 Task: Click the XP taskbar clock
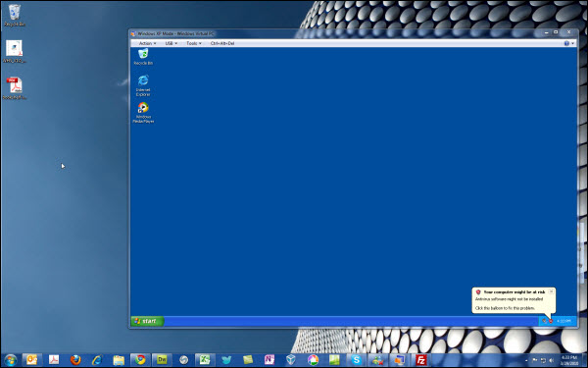pyautogui.click(x=563, y=321)
